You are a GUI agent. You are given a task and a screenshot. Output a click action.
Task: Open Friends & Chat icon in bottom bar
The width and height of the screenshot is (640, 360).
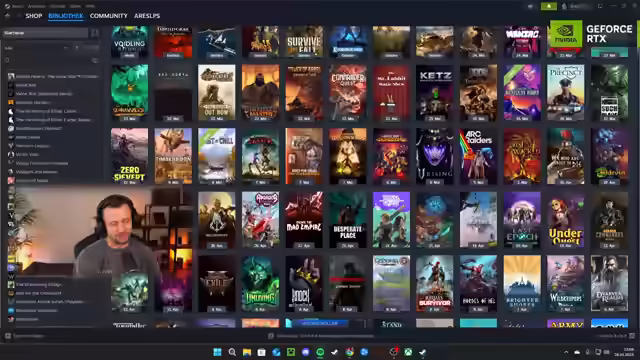click(632, 336)
